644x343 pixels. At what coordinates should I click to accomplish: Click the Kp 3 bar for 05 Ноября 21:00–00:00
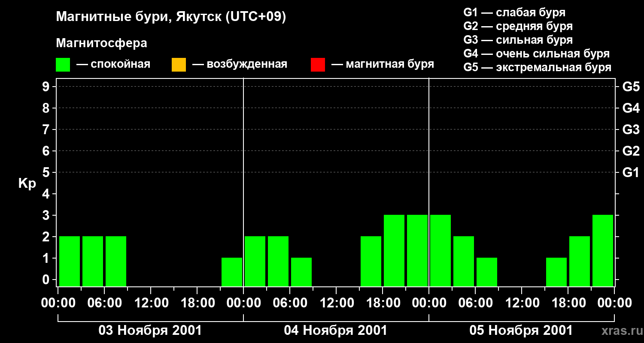point(603,250)
